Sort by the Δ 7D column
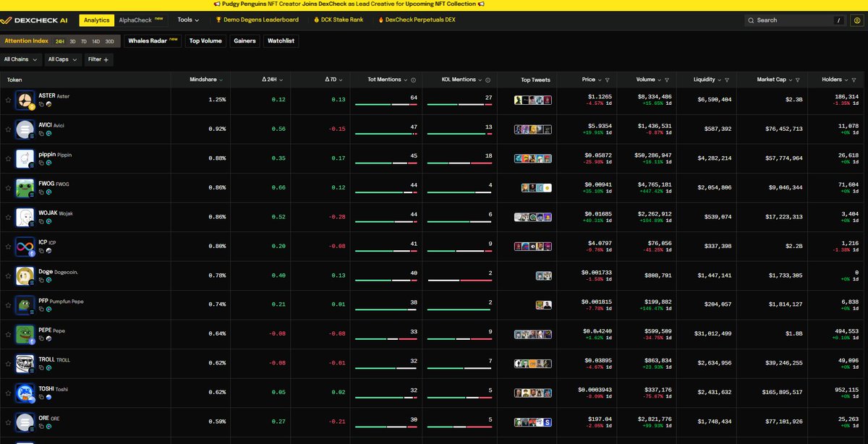The height and width of the screenshot is (444, 868). pyautogui.click(x=334, y=80)
